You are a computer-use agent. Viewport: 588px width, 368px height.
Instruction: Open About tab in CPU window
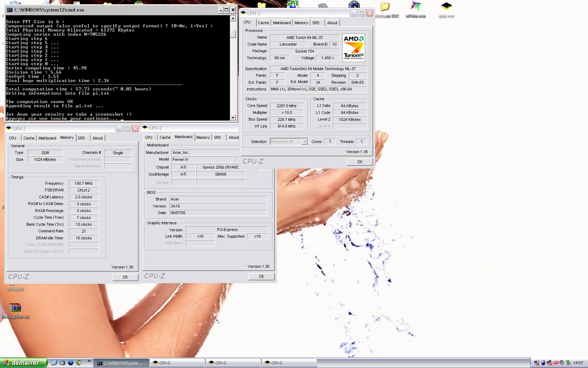332,23
